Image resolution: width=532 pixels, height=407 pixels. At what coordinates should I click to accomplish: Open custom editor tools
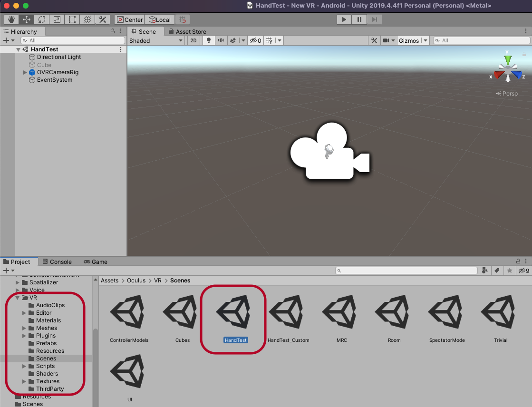point(103,19)
